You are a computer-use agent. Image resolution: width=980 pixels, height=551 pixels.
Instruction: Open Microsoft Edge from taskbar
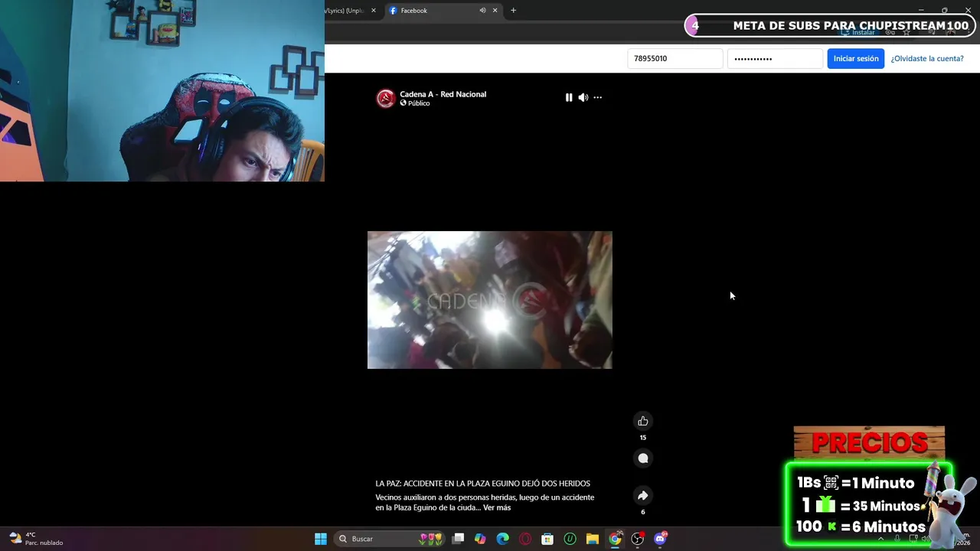click(502, 539)
